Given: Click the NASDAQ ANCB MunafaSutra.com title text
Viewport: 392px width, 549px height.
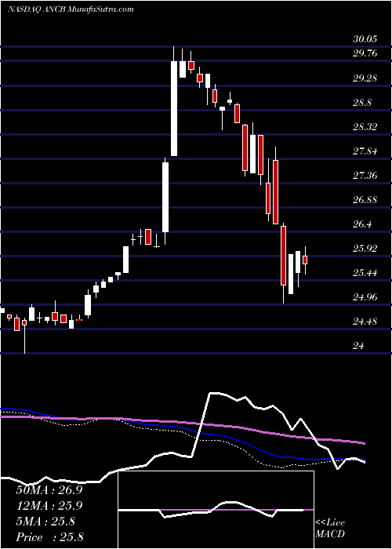Looking at the screenshot, I should 71,9.
